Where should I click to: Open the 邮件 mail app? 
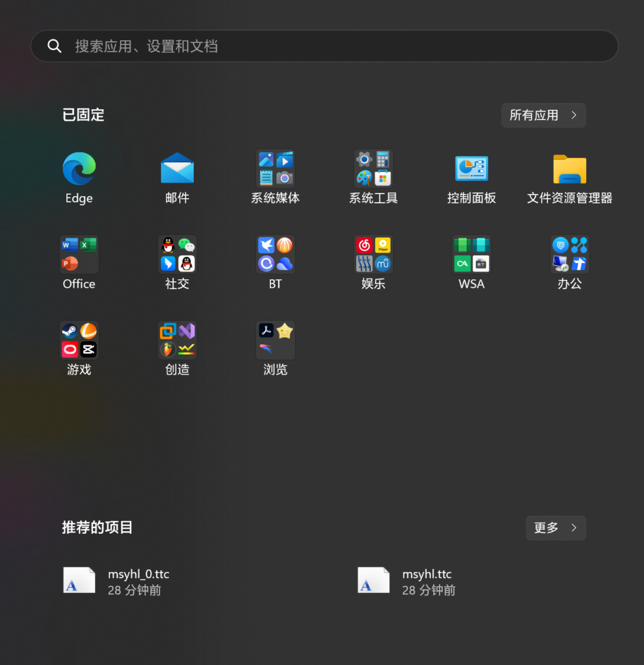177,177
